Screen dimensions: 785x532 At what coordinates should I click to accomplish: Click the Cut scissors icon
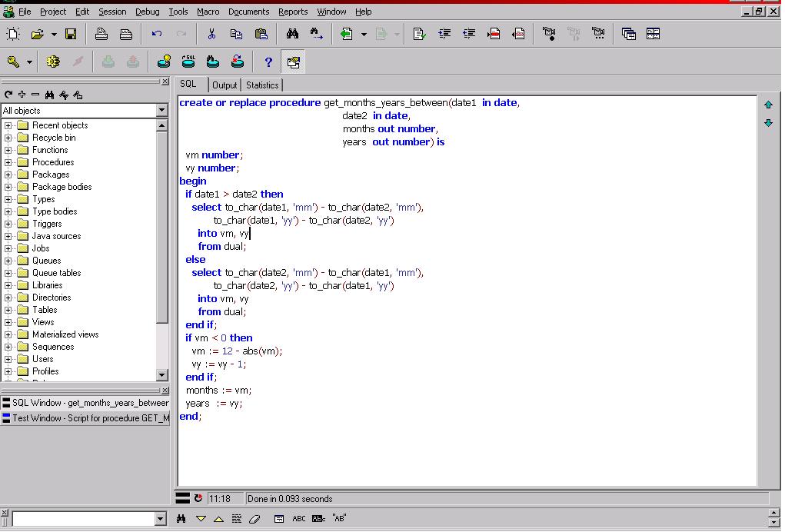(x=211, y=34)
